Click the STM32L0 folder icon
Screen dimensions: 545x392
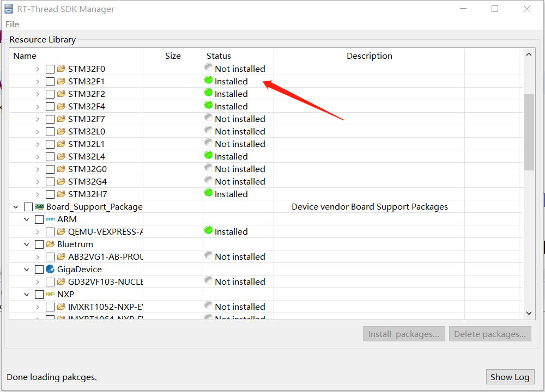tap(61, 131)
